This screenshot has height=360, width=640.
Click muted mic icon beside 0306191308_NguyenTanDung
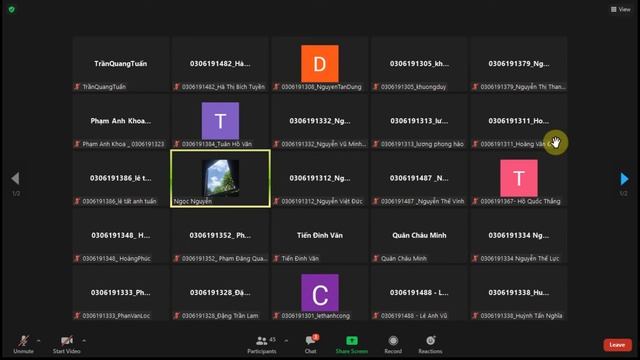(276, 87)
